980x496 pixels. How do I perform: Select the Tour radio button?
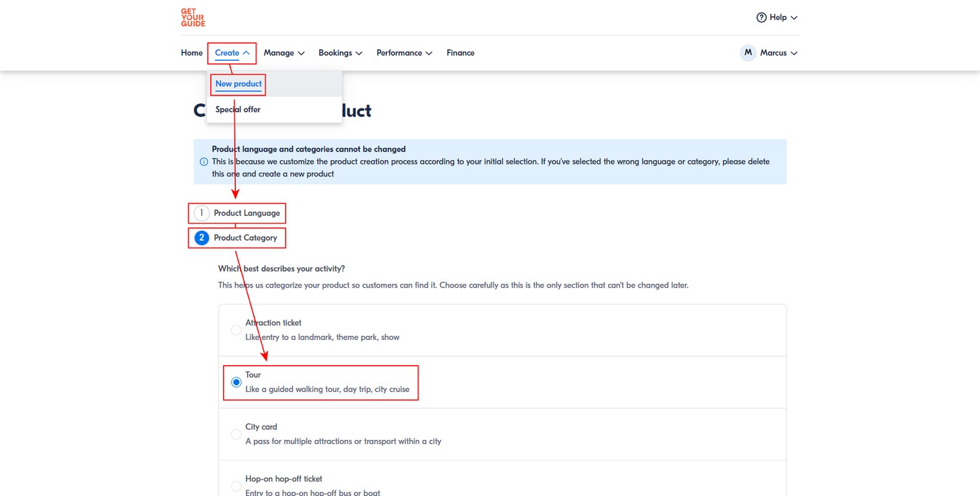tap(236, 382)
